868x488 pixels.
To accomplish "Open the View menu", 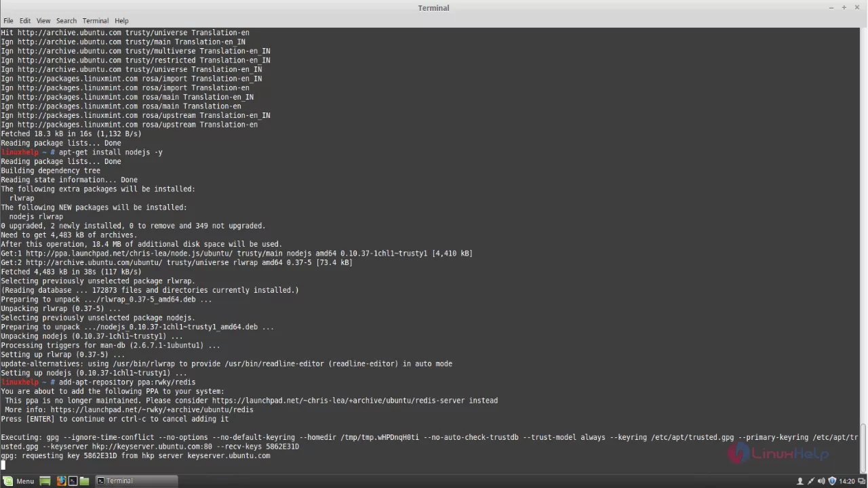I will 43,20.
